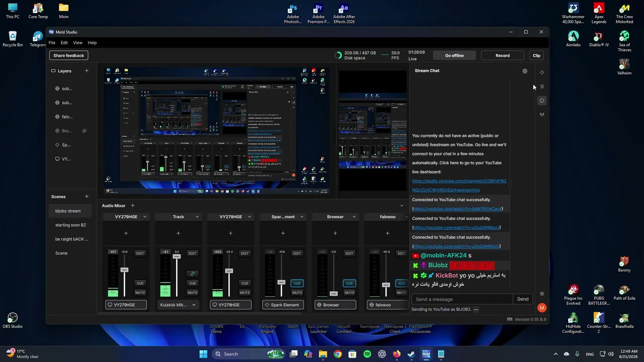The height and width of the screenshot is (362, 644).
Task: Focus the Send a message chat field
Action: (462, 299)
